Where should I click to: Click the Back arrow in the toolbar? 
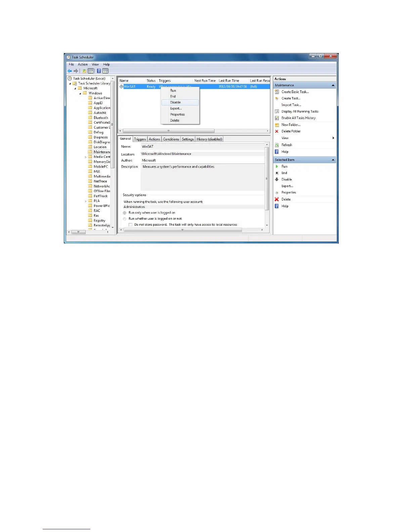coord(70,71)
